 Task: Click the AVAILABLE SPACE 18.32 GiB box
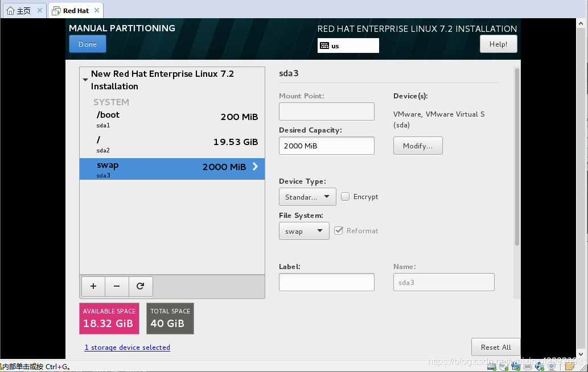click(x=109, y=319)
